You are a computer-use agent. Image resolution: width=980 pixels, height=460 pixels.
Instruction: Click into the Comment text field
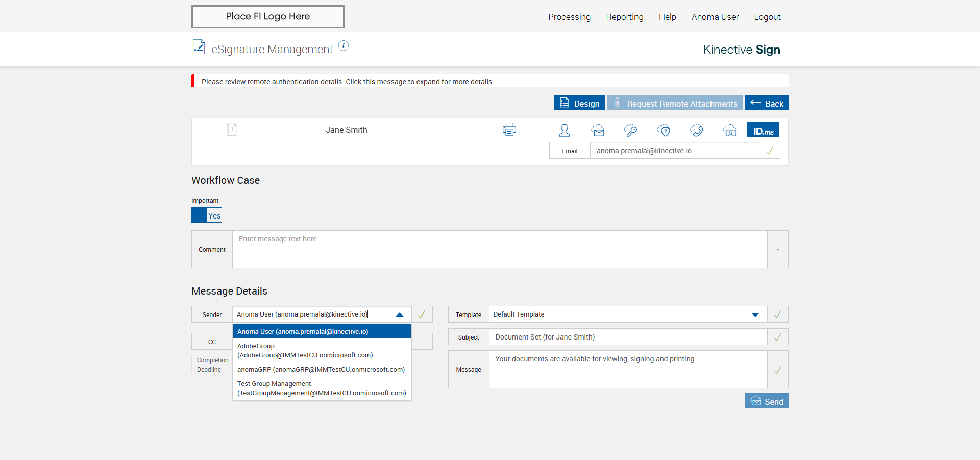[499, 249]
